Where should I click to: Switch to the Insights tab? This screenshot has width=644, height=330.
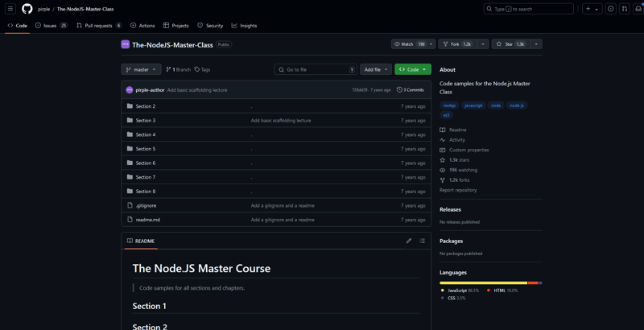[245, 26]
